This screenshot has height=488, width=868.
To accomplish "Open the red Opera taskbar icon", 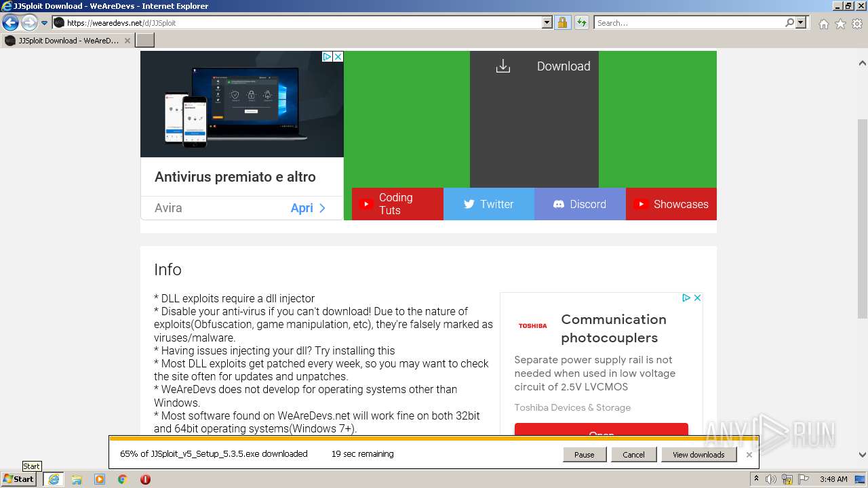I will point(145,479).
